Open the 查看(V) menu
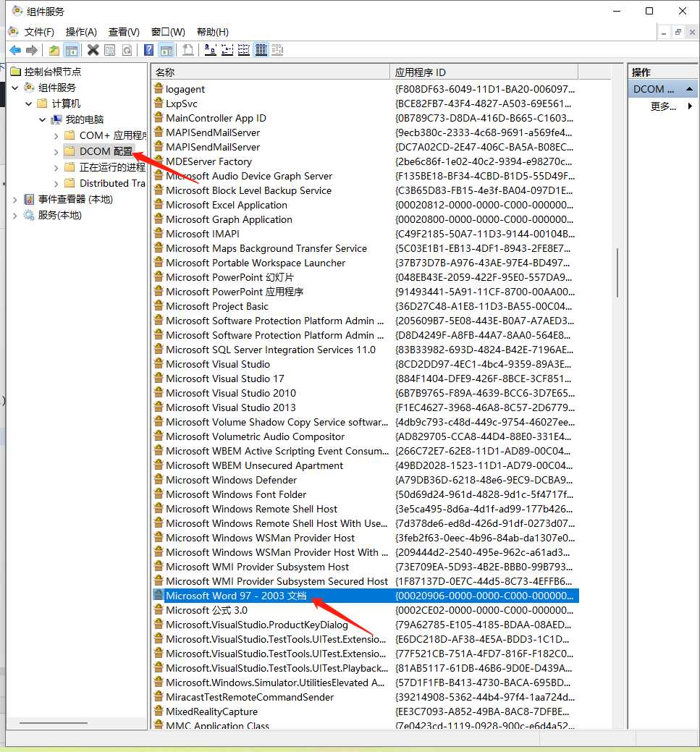The width and height of the screenshot is (700, 752). pyautogui.click(x=124, y=32)
